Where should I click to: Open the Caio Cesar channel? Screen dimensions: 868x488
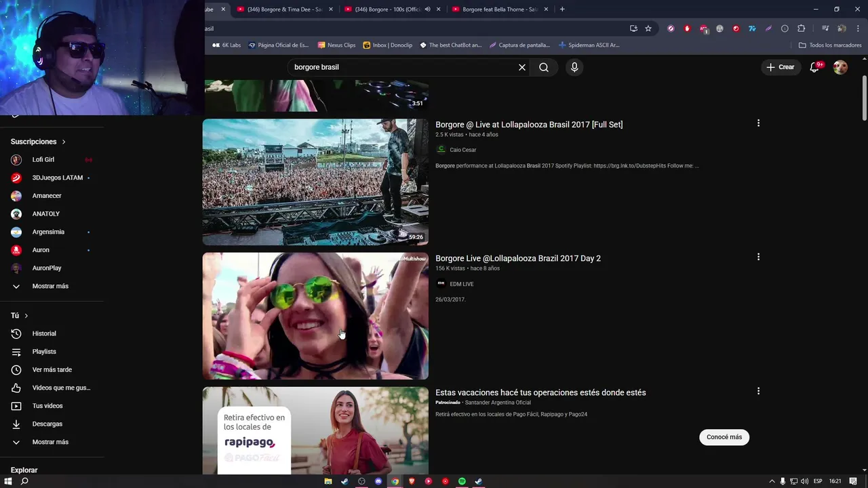click(x=463, y=150)
